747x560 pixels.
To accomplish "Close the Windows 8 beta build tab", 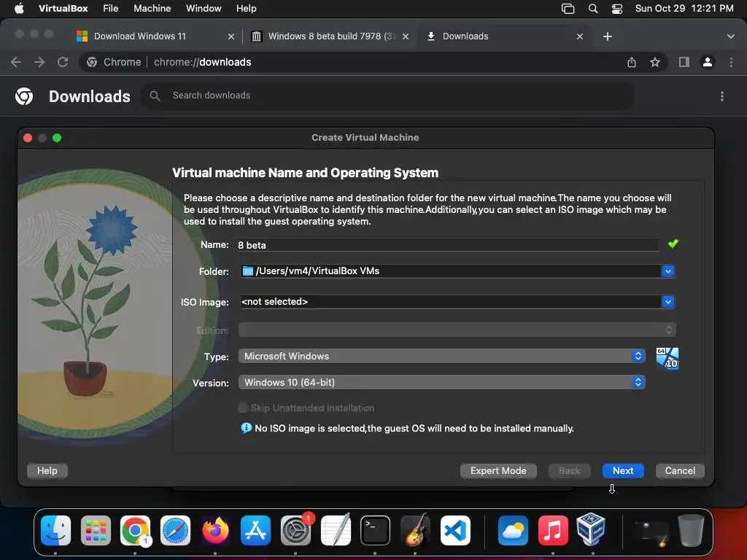I will point(406,36).
